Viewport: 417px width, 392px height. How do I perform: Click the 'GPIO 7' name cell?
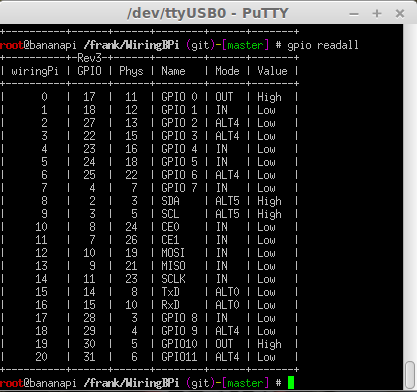click(x=179, y=188)
